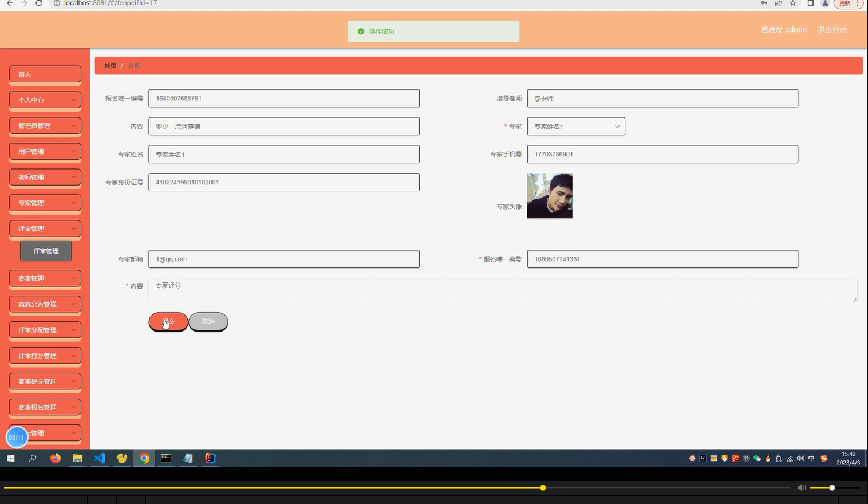This screenshot has height=504, width=868.
Task: Click the 首页 breadcrumb link
Action: (x=110, y=66)
